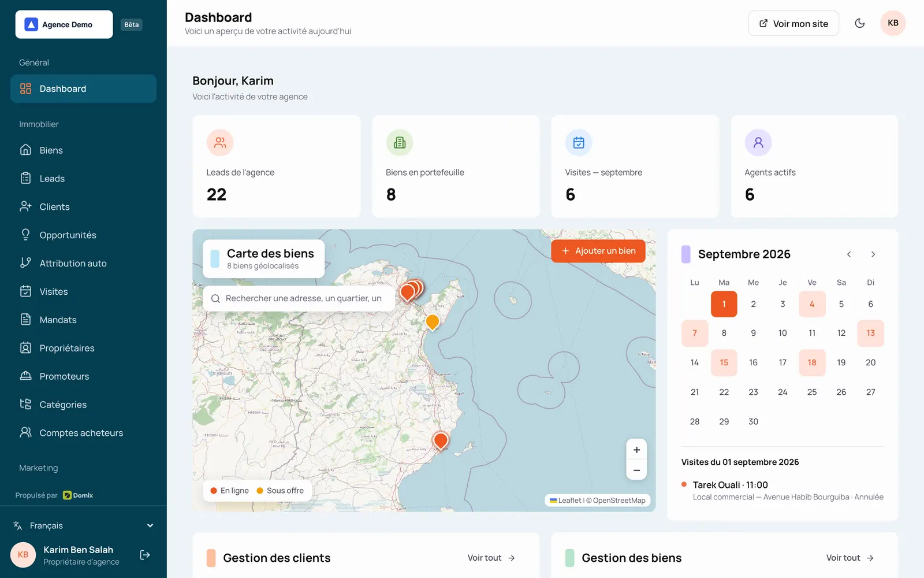Open the Opportunités menu item
The width and height of the screenshot is (924, 578).
coord(83,235)
